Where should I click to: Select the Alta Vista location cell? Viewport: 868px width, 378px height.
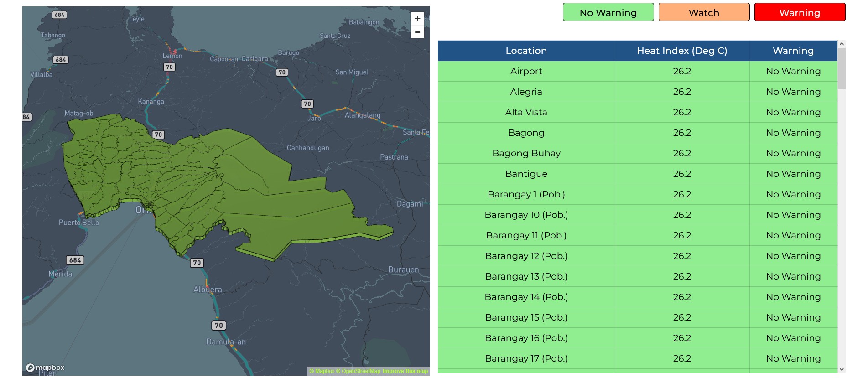tap(526, 112)
